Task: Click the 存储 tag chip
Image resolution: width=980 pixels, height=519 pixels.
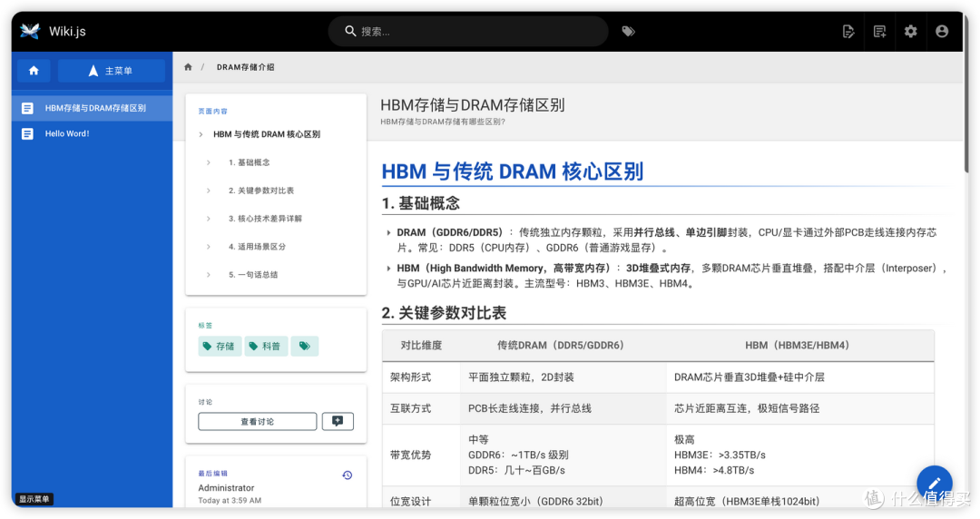Action: pyautogui.click(x=219, y=346)
